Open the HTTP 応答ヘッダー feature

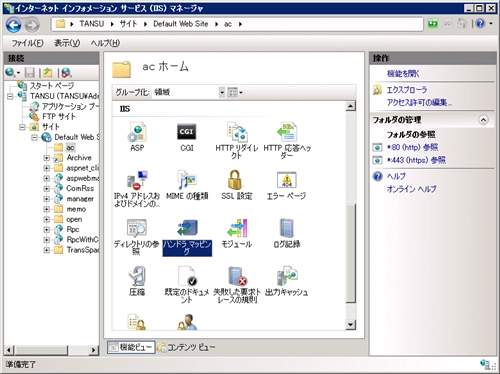[287, 140]
